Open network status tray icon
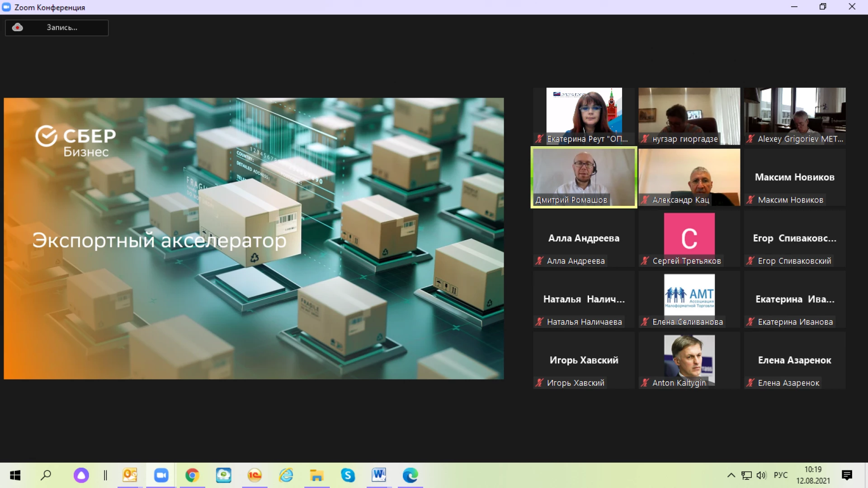 746,475
